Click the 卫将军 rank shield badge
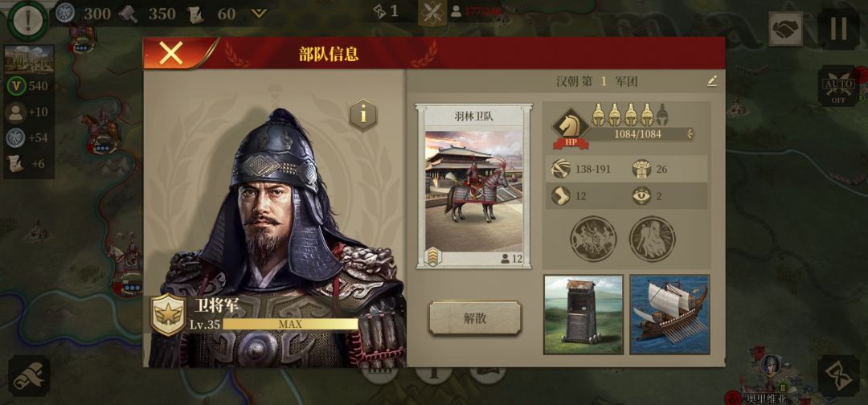The image size is (868, 405). point(168,314)
